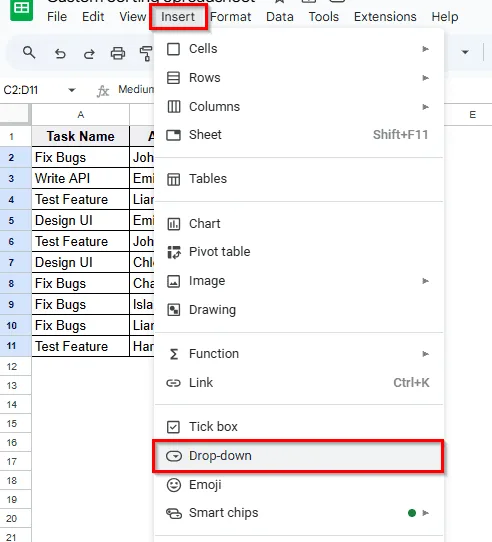Choose Drop-down from the Insert menu

[x=298, y=456]
